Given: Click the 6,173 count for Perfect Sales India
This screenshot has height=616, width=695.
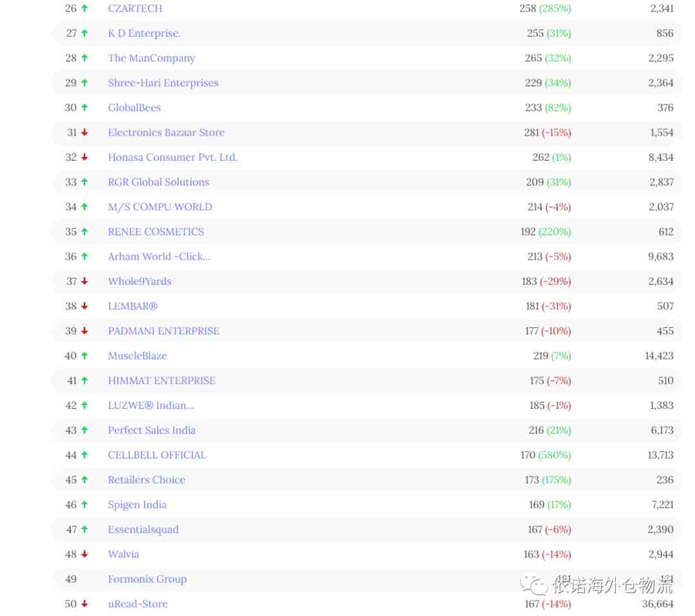Looking at the screenshot, I should (662, 430).
